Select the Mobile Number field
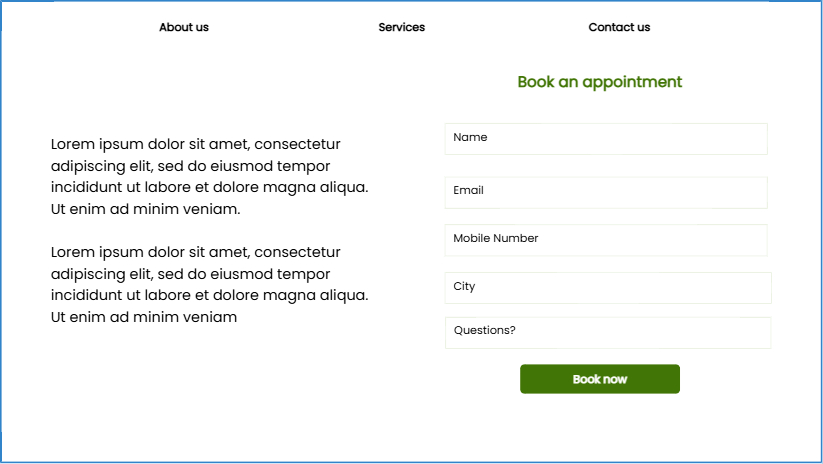This screenshot has width=823, height=464. [x=606, y=240]
